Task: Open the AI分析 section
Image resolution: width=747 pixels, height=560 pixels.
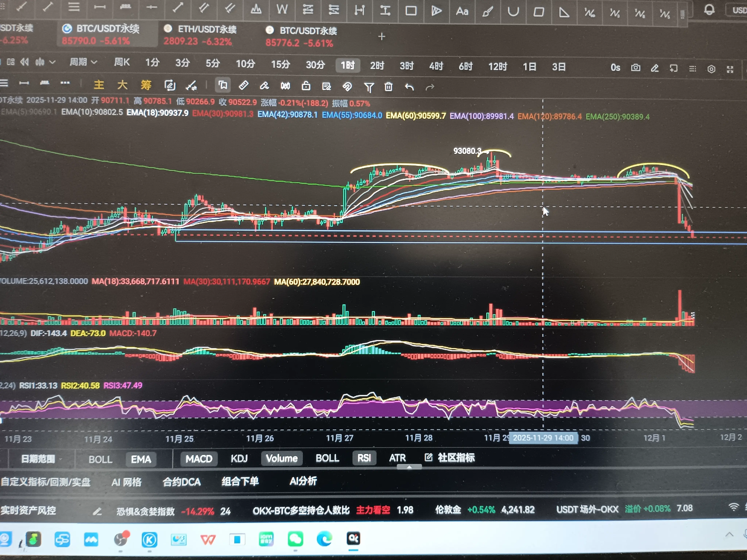Action: click(x=303, y=481)
